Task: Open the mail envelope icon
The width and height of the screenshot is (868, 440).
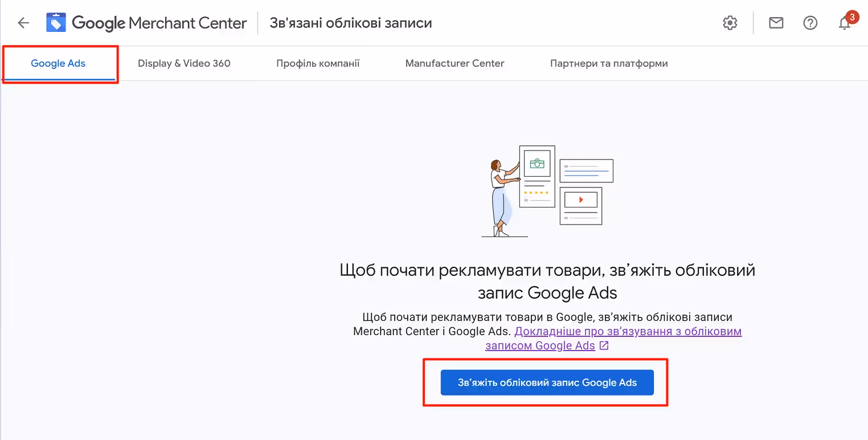Action: [776, 23]
